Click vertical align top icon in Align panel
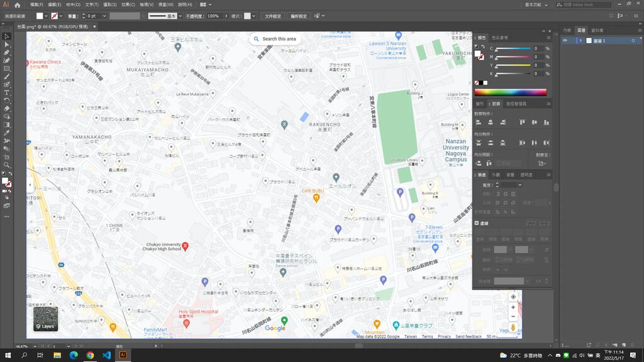This screenshot has width=644, height=362. (522, 123)
